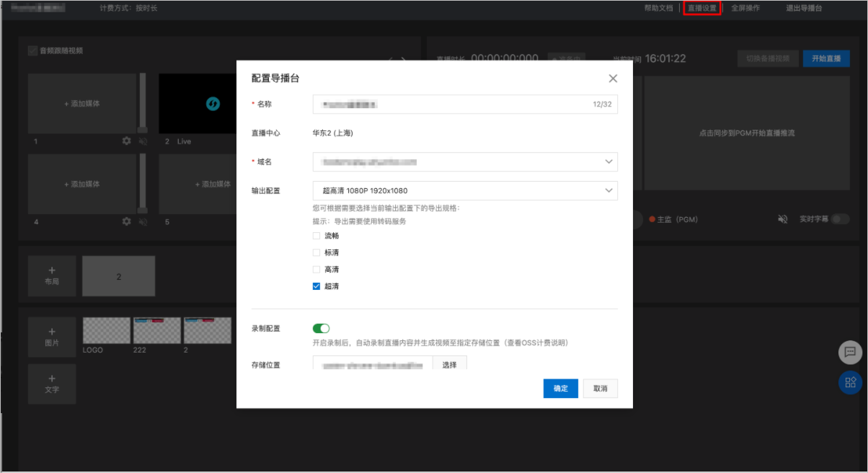Toggle the 录制配置 switch off
This screenshot has width=868, height=473.
pyautogui.click(x=321, y=328)
